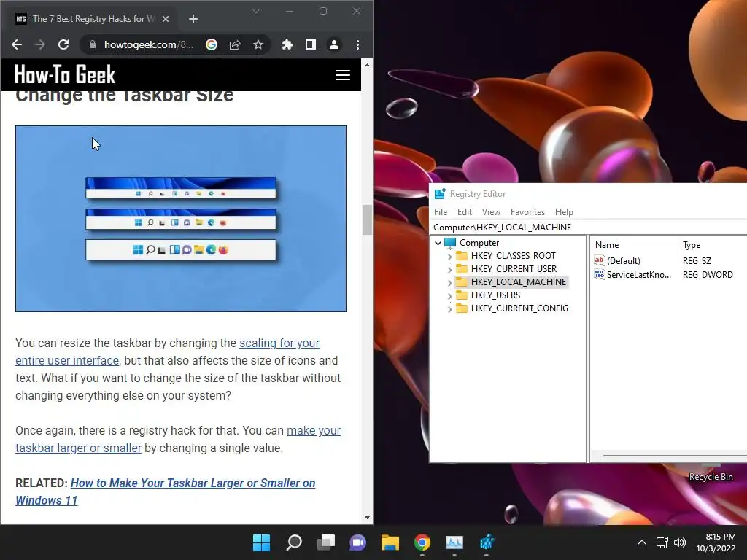Image resolution: width=747 pixels, height=560 pixels.
Task: Bookmark this page with the star
Action: coord(258,44)
